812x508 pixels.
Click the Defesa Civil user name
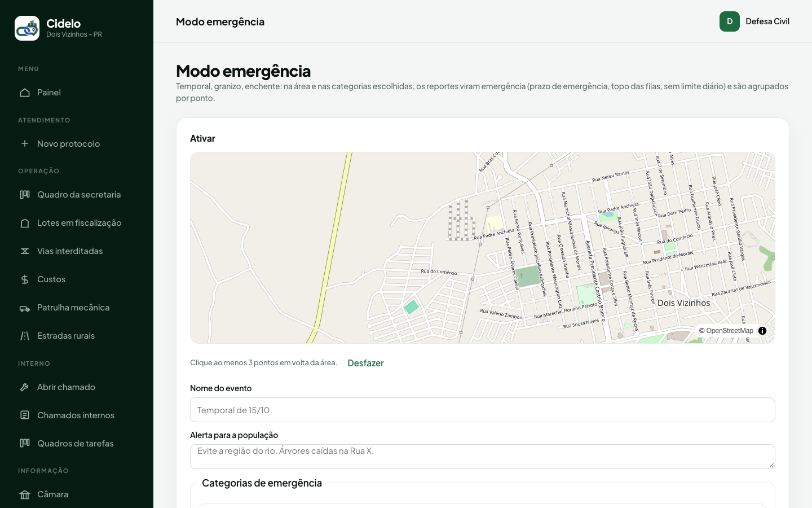[x=767, y=21]
